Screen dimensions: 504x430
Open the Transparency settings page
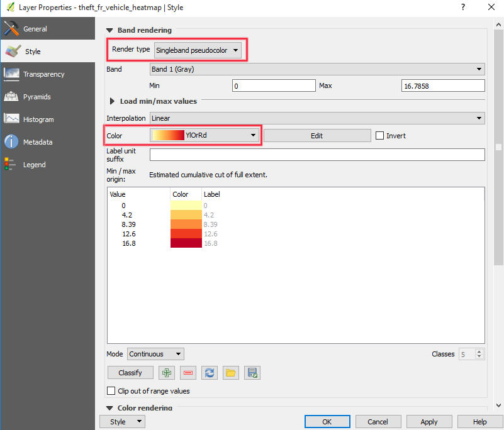tap(38, 74)
